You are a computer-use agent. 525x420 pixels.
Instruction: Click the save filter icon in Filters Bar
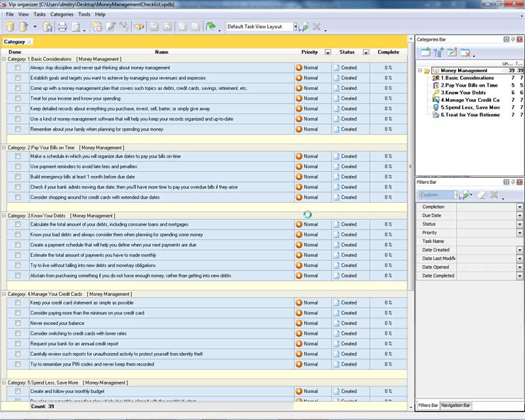coord(465,195)
